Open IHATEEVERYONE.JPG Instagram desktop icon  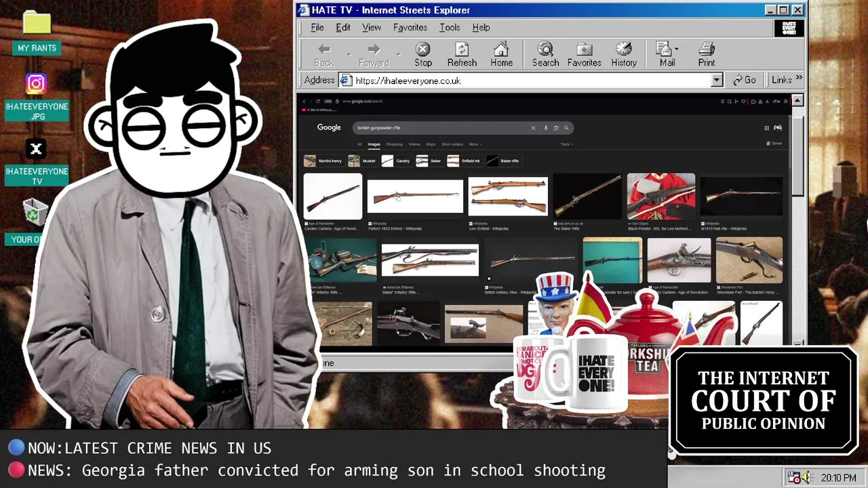tap(37, 97)
